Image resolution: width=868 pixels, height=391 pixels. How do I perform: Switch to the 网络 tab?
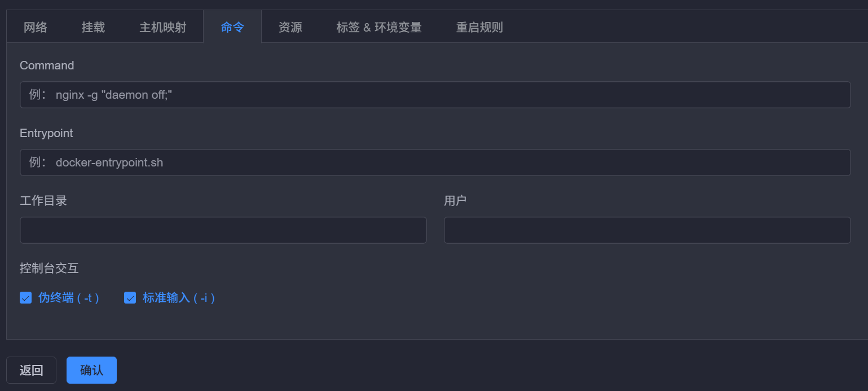[36, 27]
